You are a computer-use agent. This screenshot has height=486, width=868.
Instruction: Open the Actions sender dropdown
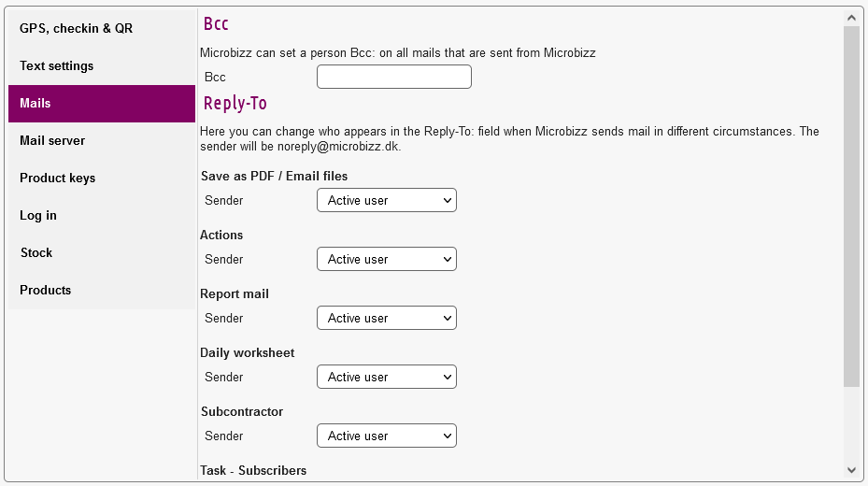click(x=386, y=259)
